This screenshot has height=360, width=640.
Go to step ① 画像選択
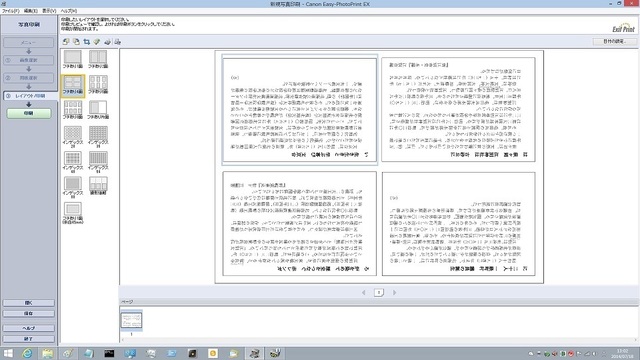[29, 60]
